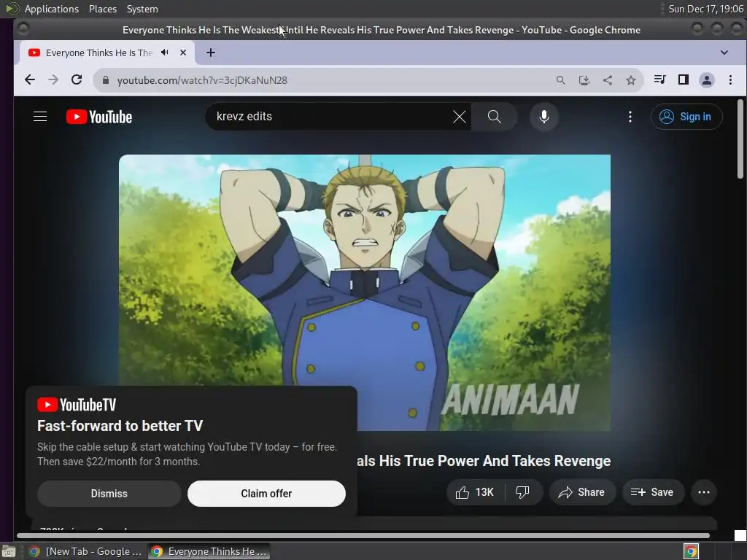This screenshot has width=747, height=560.
Task: Click the address bar URL
Action: 202,80
